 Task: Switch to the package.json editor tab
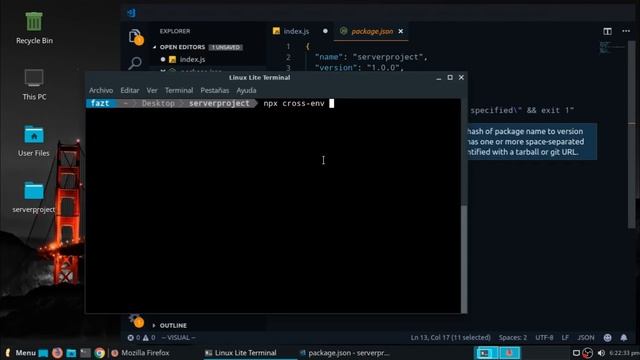pyautogui.click(x=371, y=31)
